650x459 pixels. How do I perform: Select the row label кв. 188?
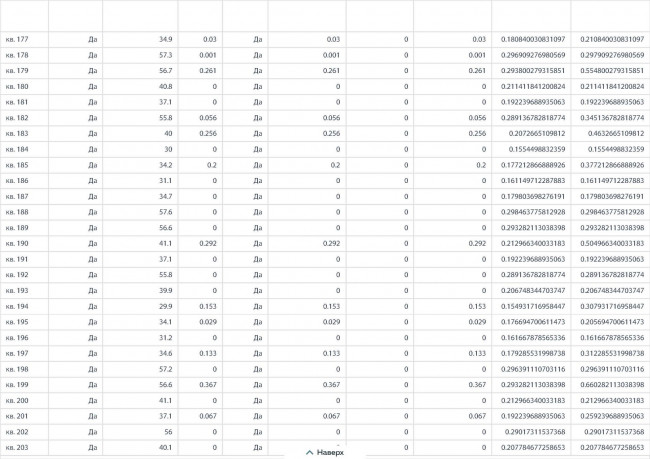pos(17,212)
